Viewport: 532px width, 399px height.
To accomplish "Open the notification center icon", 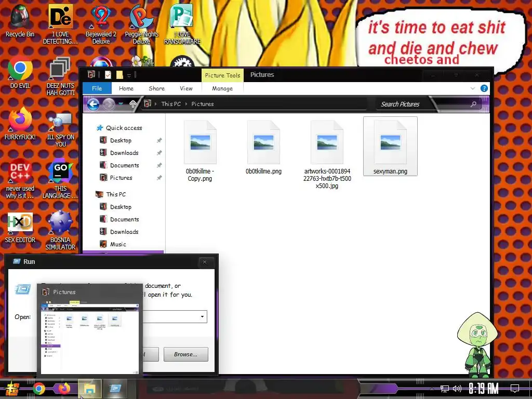I will coord(515,389).
